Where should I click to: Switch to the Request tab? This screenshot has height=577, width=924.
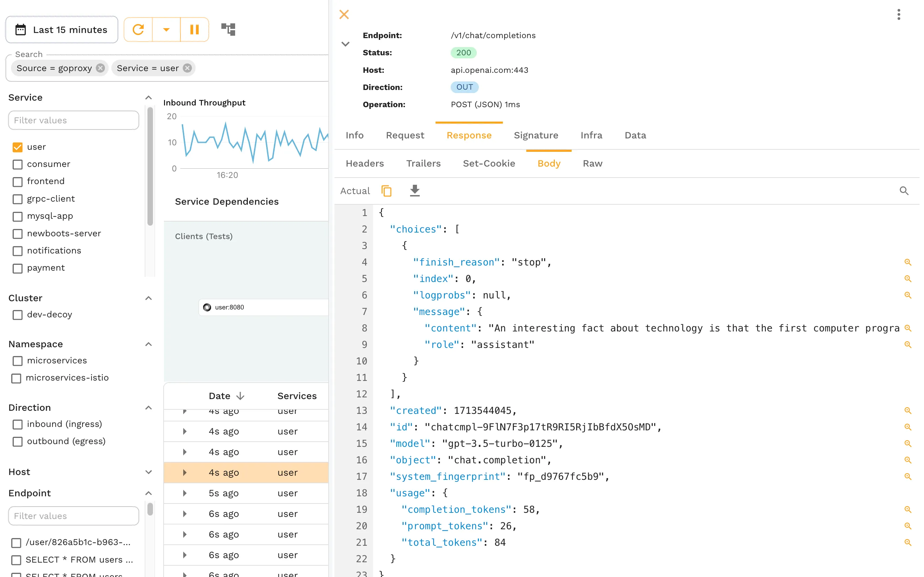405,135
